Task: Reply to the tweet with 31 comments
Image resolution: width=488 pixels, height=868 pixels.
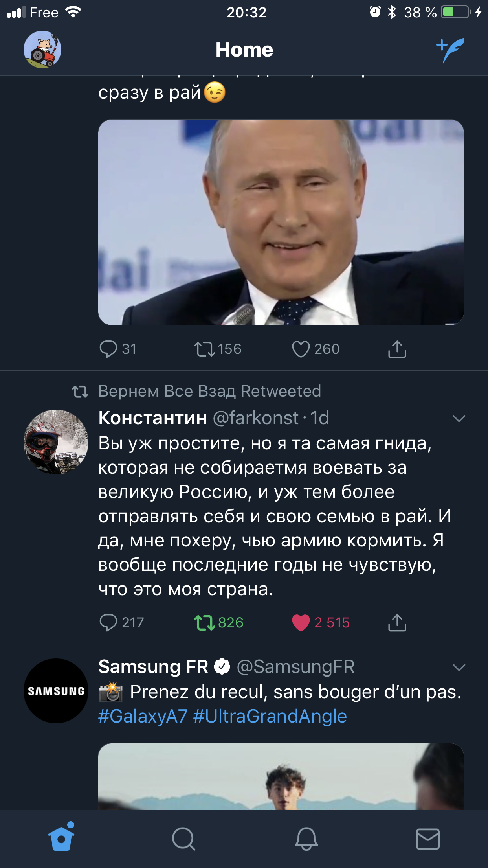Action: 108,349
